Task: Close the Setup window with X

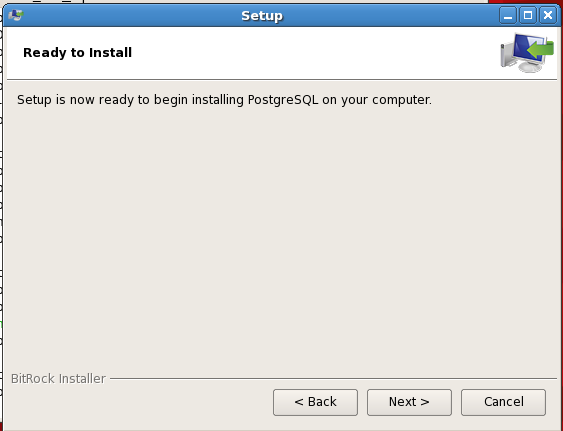Action: tap(548, 15)
